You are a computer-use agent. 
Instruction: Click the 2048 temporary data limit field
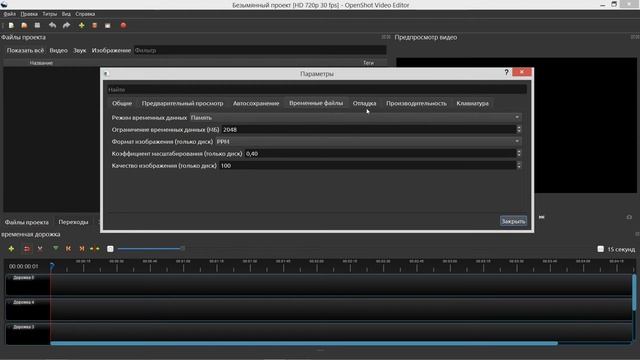pos(369,129)
